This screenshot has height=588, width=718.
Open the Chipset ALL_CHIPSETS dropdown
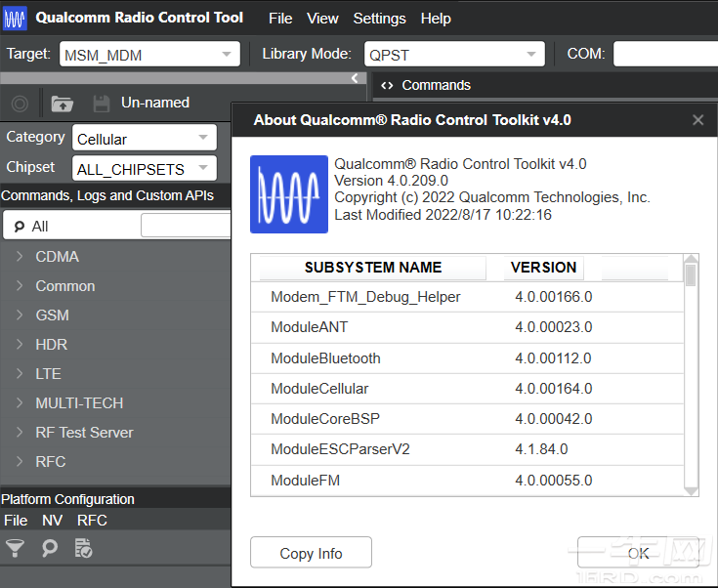144,169
